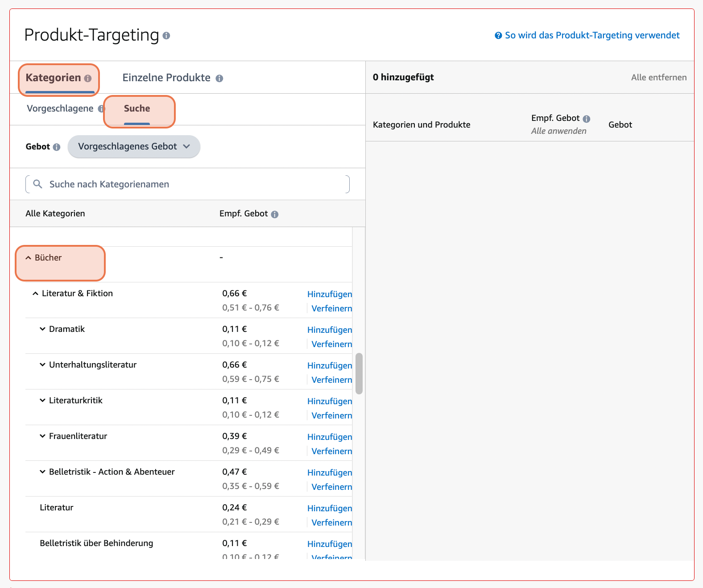This screenshot has height=588, width=703.
Task: Click the 0 hinzugefügt counter text
Action: [403, 77]
